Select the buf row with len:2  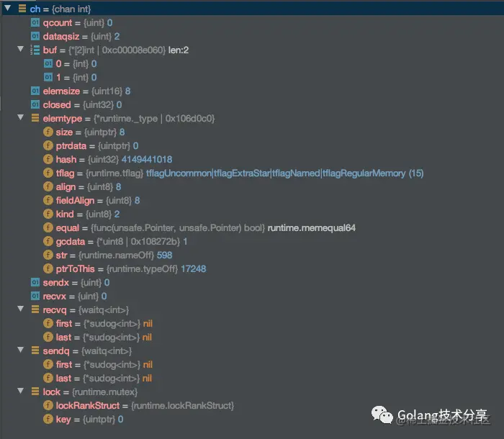coord(252,50)
